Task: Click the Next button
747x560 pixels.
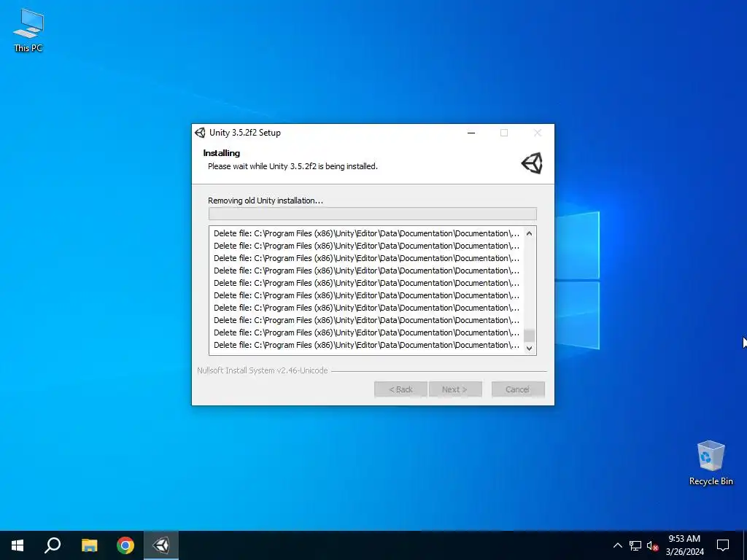Action: tap(455, 389)
